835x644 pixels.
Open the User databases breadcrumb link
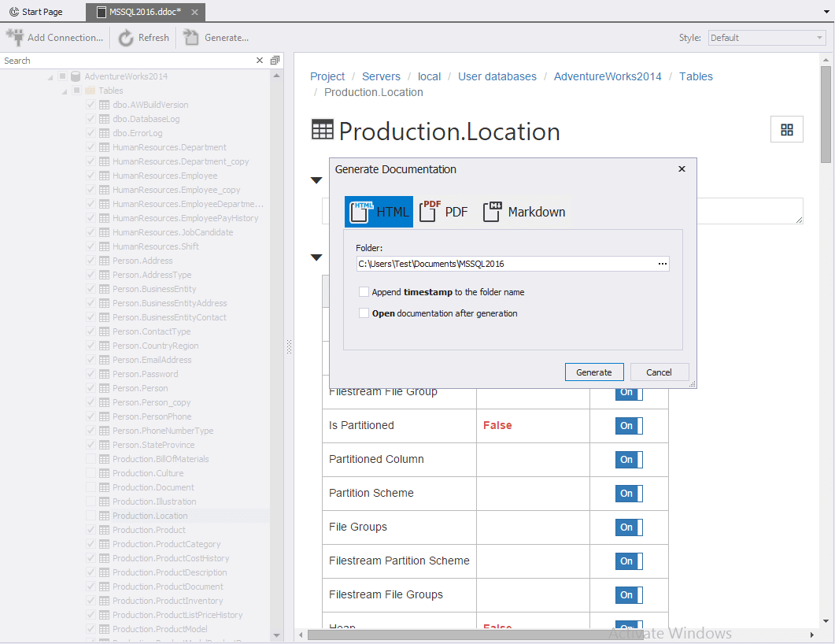click(497, 76)
